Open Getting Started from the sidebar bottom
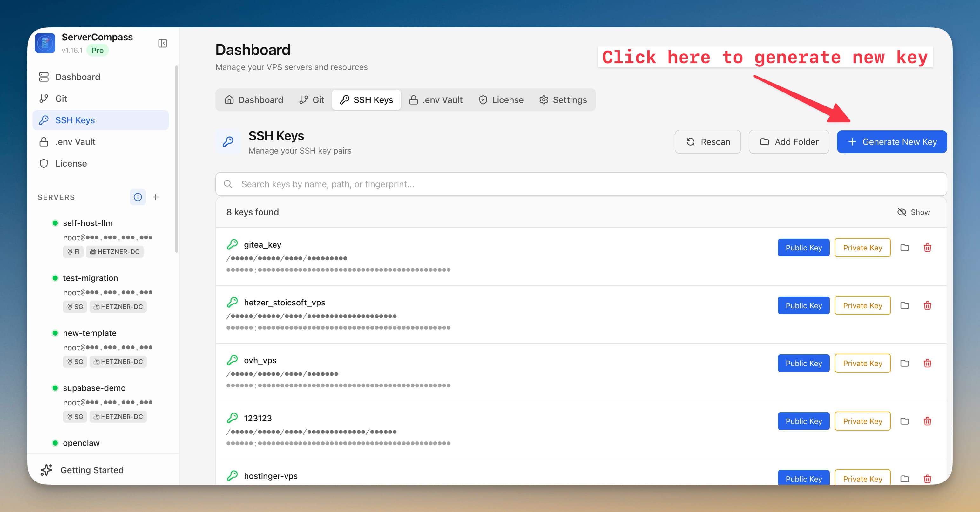This screenshot has height=512, width=980. 92,470
